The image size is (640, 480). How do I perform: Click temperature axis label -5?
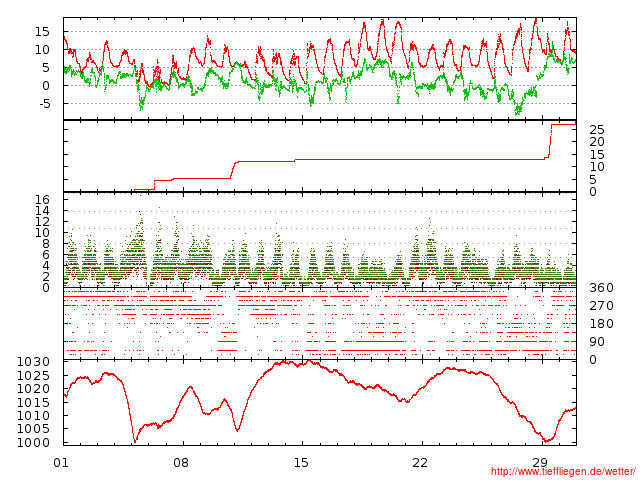[x=45, y=104]
